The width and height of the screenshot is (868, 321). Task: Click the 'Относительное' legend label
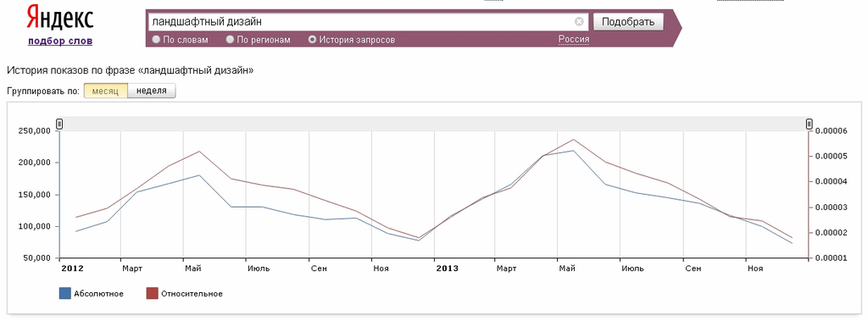coord(192,294)
